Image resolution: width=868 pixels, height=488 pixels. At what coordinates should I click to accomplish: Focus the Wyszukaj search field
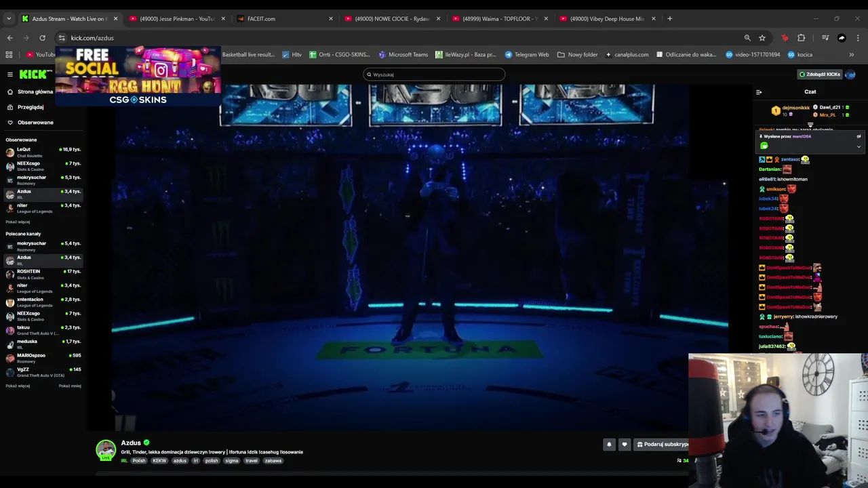coord(434,75)
